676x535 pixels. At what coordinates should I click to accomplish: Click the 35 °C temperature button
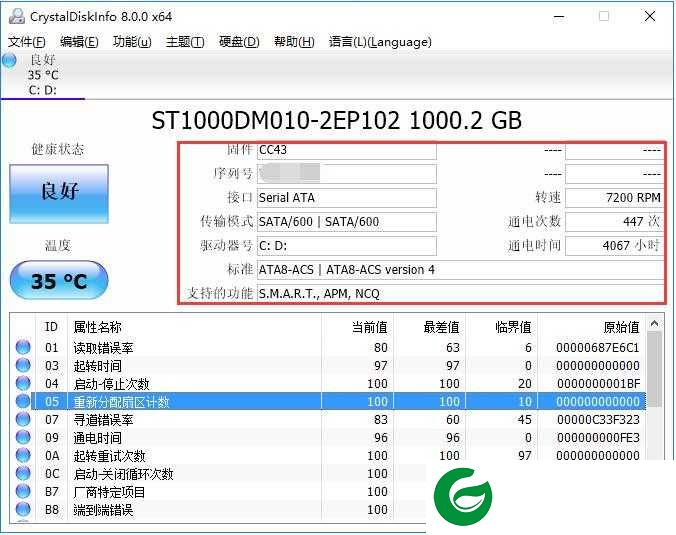[x=59, y=280]
